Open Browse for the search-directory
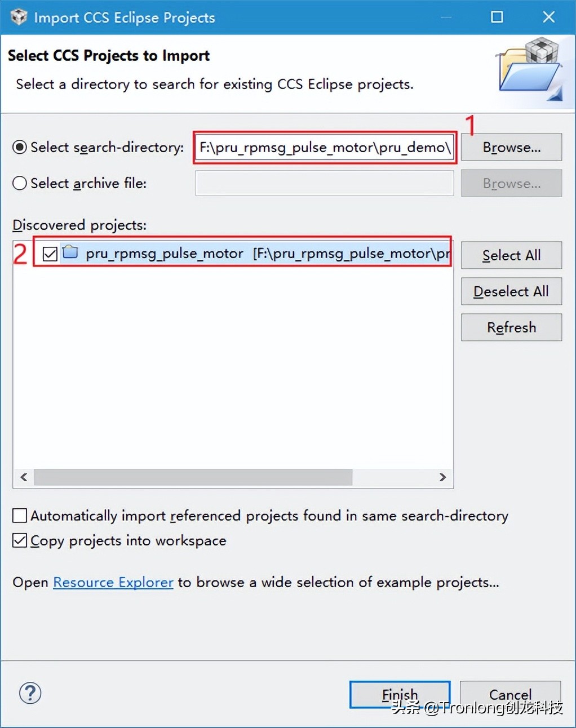 click(x=512, y=147)
